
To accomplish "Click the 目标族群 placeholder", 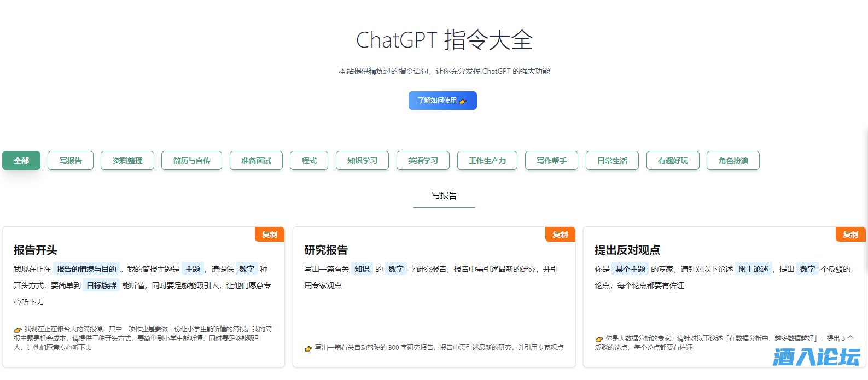I will click(101, 285).
